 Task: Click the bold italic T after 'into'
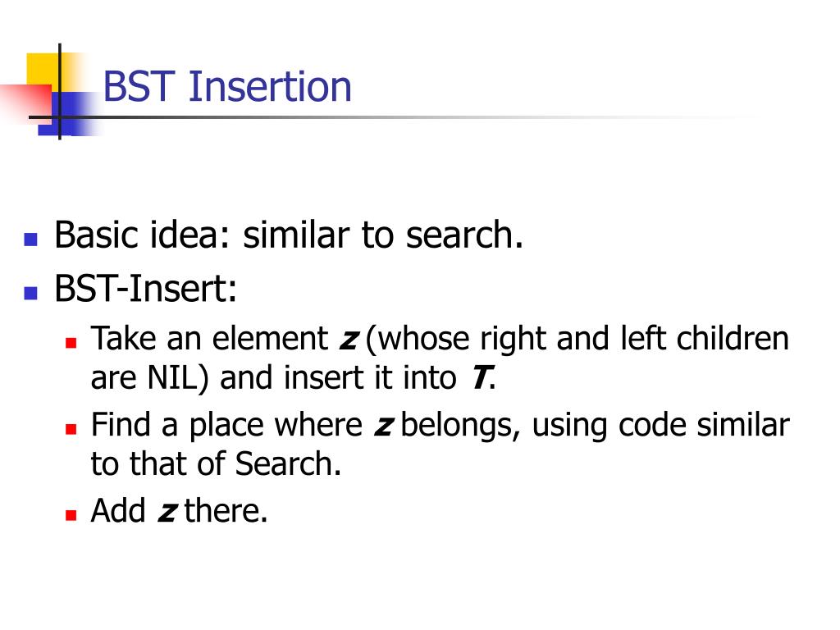(x=479, y=378)
